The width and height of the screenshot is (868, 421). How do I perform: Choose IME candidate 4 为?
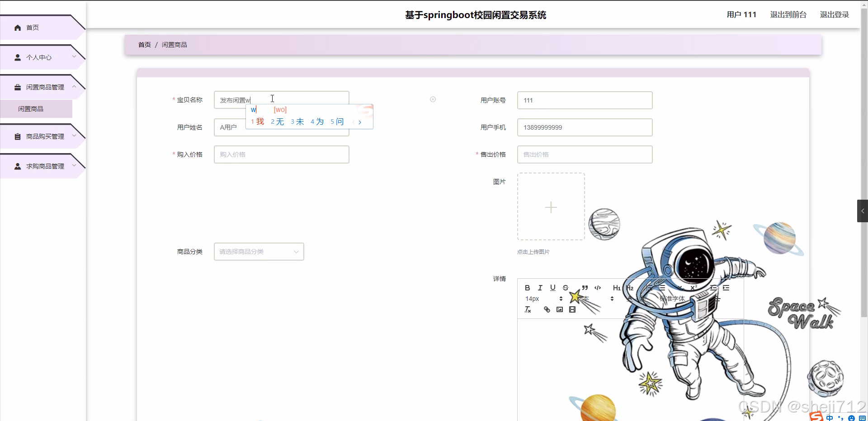click(317, 122)
